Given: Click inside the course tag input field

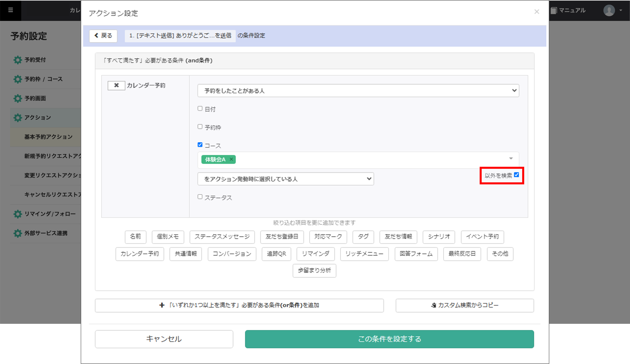Looking at the screenshot, I should [x=358, y=160].
